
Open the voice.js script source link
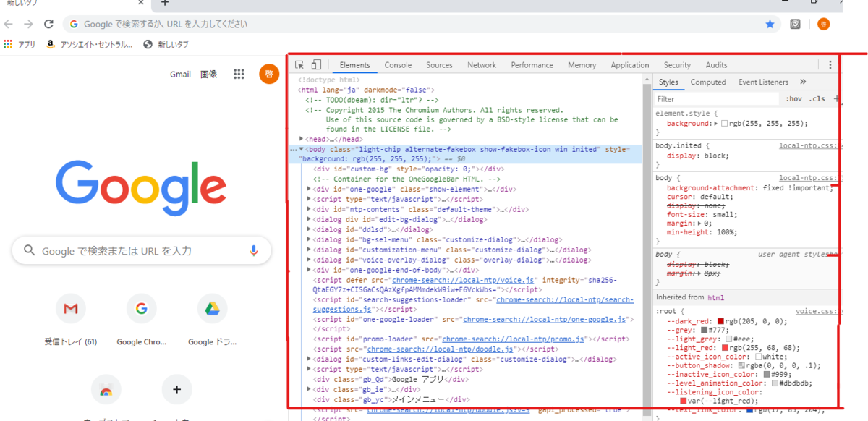[x=463, y=280]
